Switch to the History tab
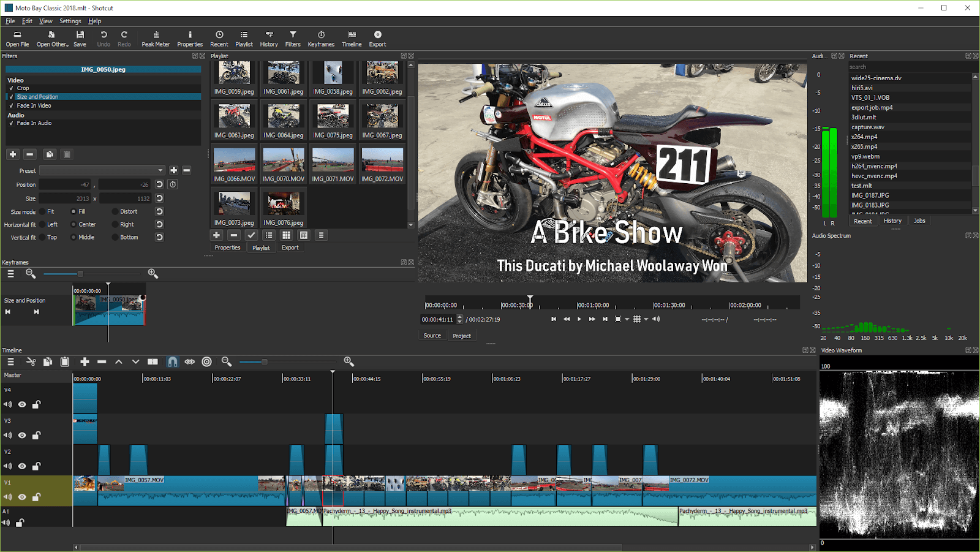The width and height of the screenshot is (980, 552). click(x=892, y=221)
